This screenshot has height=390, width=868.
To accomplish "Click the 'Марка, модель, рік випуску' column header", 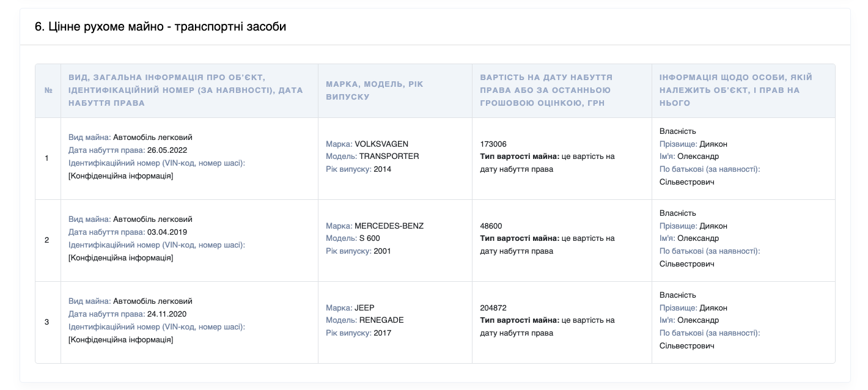I will (x=395, y=90).
